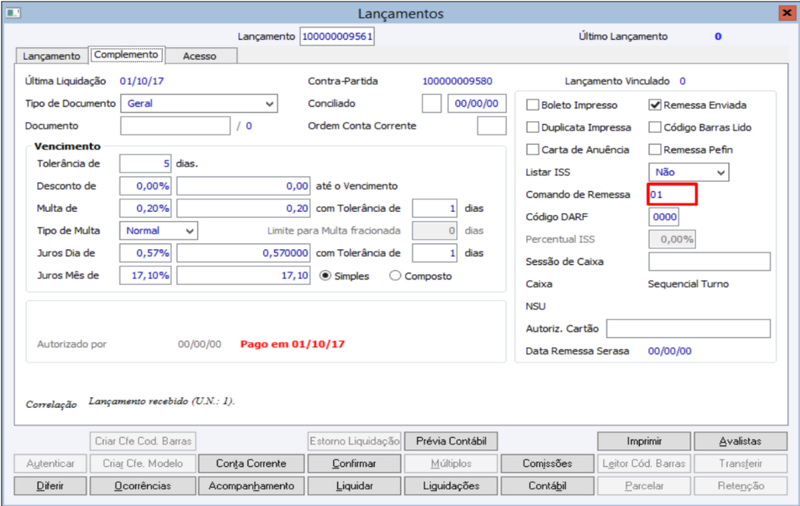Edit the Comando de Remessa field
800x506 pixels.
[672, 194]
